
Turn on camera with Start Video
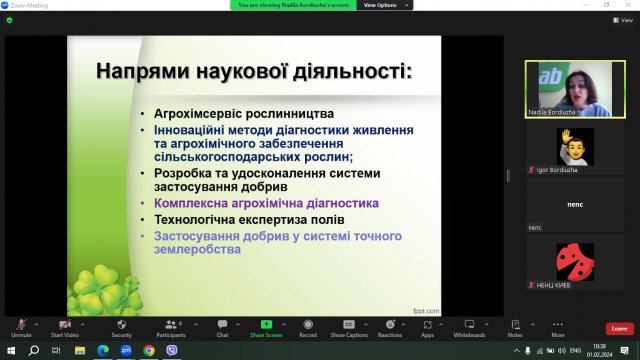64,329
